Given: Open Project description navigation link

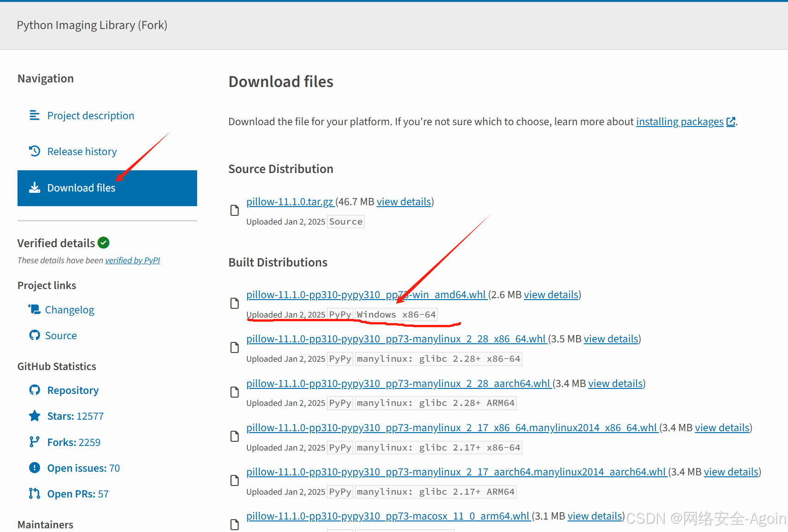Looking at the screenshot, I should pos(91,116).
